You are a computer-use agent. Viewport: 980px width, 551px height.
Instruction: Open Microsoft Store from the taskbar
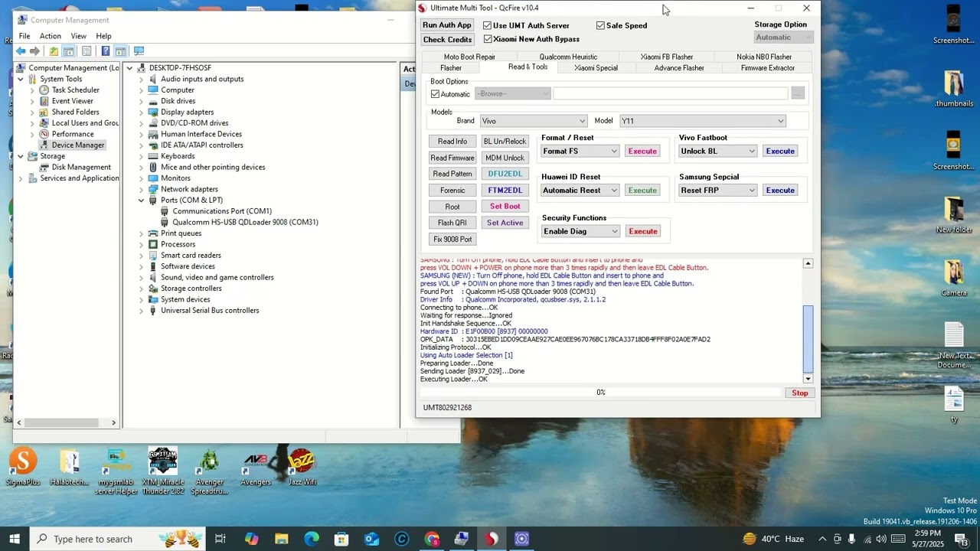point(341,539)
